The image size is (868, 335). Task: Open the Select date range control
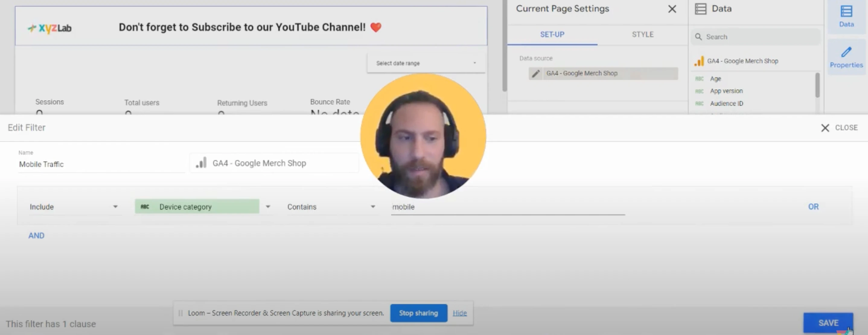[x=426, y=63]
